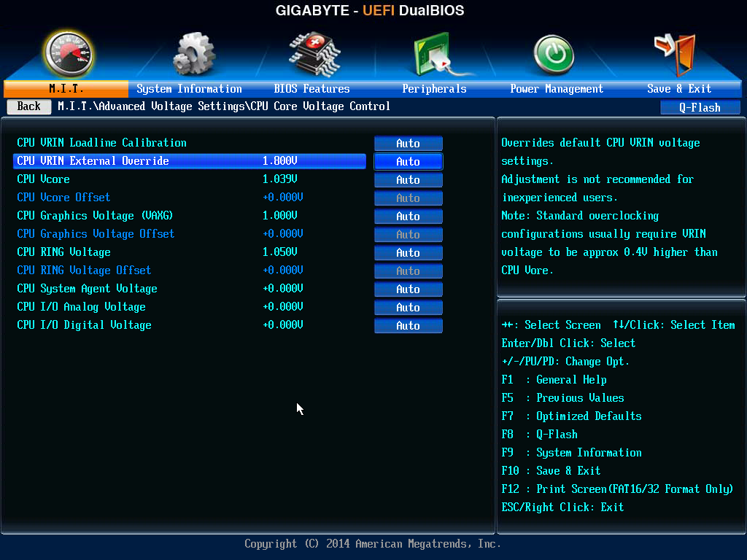747x560 pixels.
Task: Click the AMI copyright footer text
Action: point(373,544)
